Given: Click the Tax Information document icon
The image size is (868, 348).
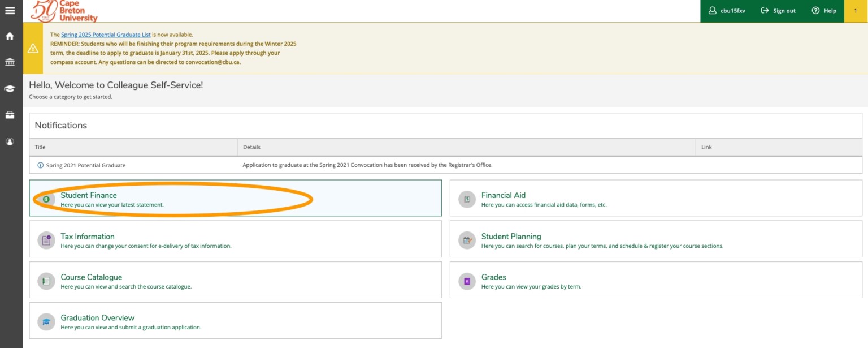Looking at the screenshot, I should (46, 240).
